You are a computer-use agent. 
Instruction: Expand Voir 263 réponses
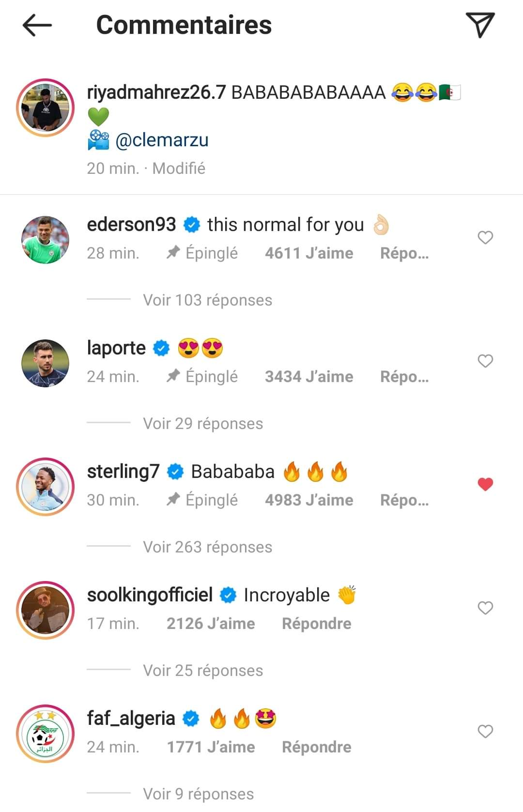[x=207, y=547]
